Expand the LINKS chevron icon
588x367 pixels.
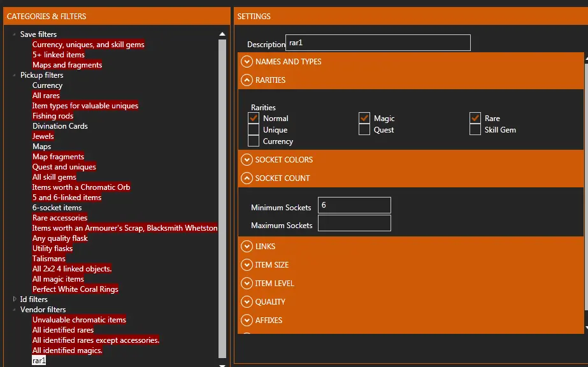pyautogui.click(x=247, y=247)
